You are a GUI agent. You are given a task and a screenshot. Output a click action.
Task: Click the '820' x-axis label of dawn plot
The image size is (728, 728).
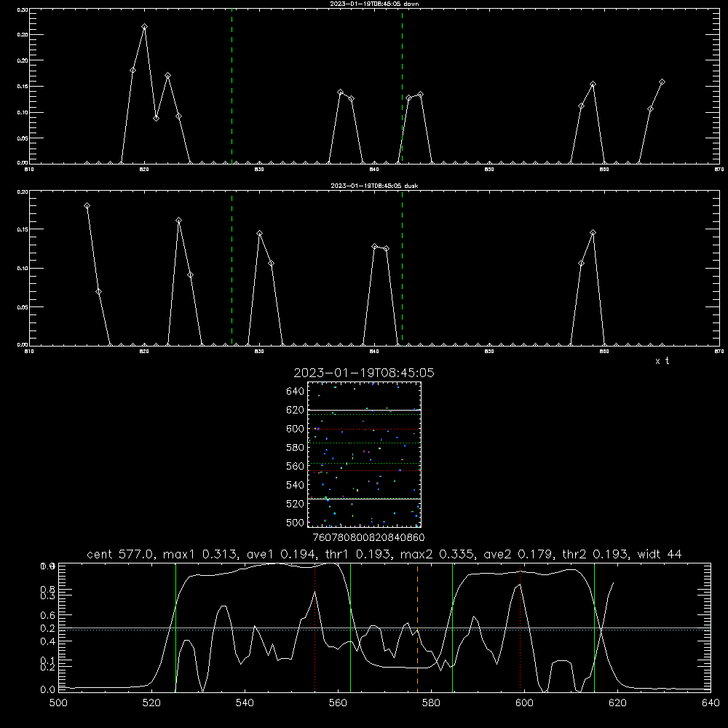[144, 170]
